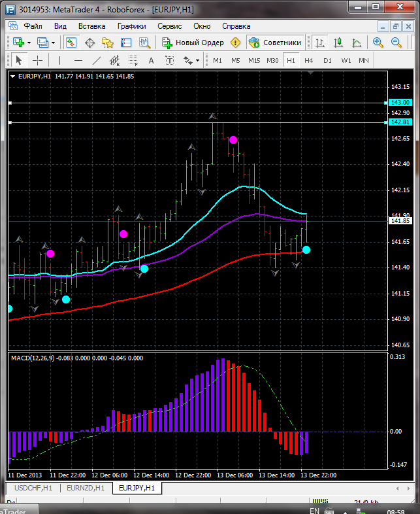The width and height of the screenshot is (420, 514).
Task: Open the Вставка menu
Action: pos(92,26)
